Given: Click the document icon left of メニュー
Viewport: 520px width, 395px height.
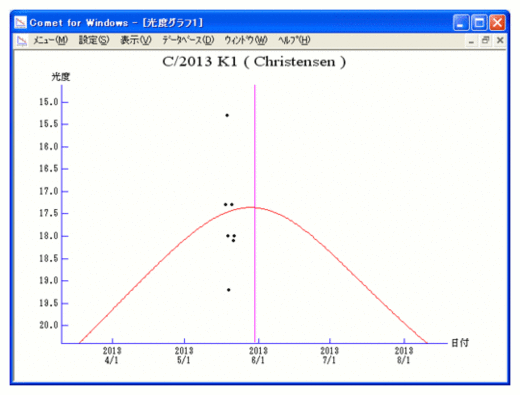Looking at the screenshot, I should 22,41.
